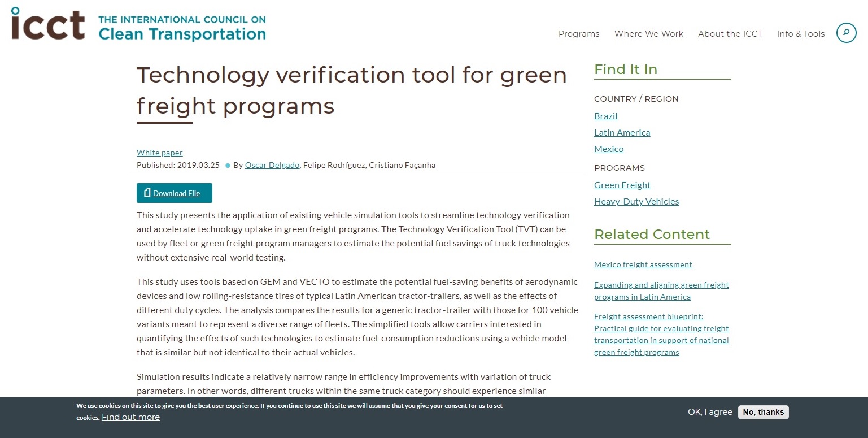The width and height of the screenshot is (868, 438).
Task: Open the About the ICCT menu
Action: 730,34
